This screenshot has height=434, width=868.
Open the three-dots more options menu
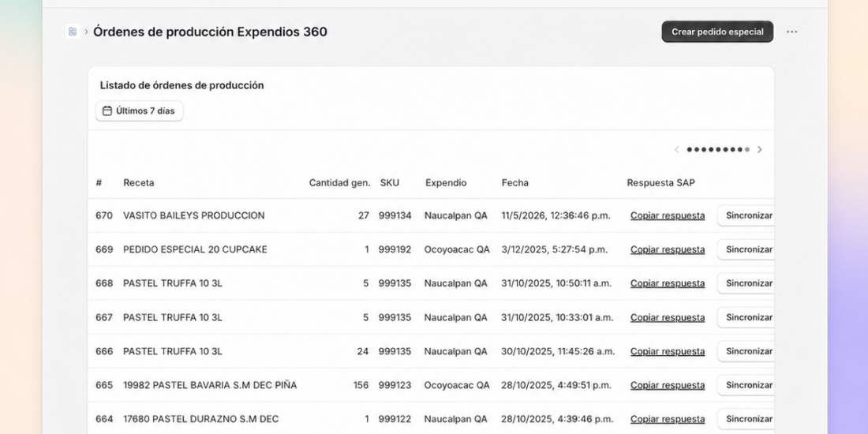pos(792,32)
